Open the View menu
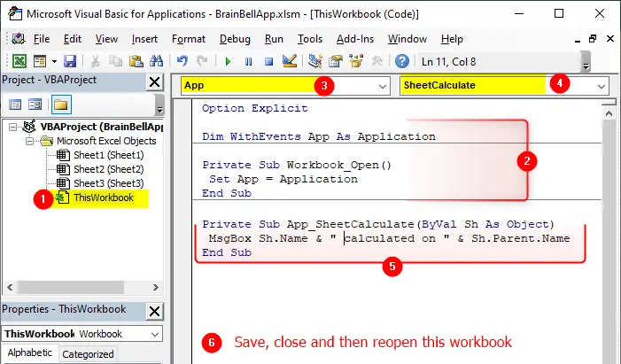Screen dimensions: 621x364 coord(106,39)
